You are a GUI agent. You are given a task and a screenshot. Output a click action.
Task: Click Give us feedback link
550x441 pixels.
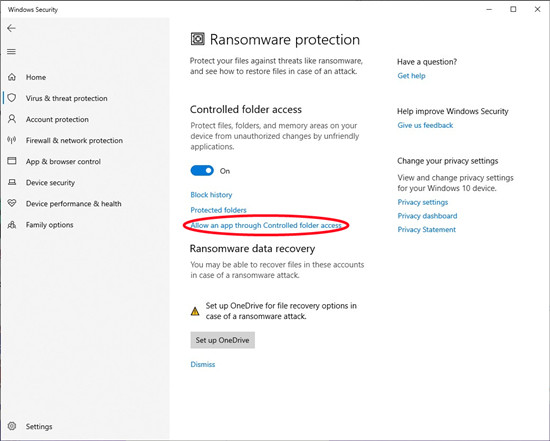[425, 125]
